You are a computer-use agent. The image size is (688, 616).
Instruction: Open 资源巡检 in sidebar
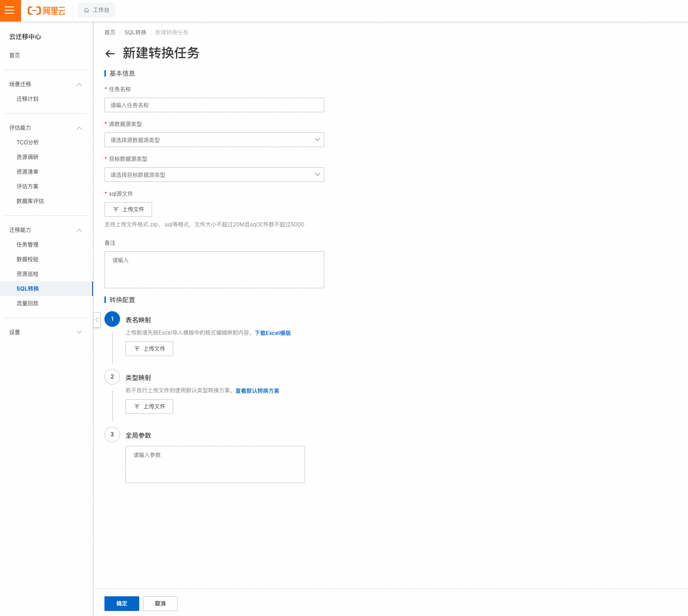coord(27,274)
